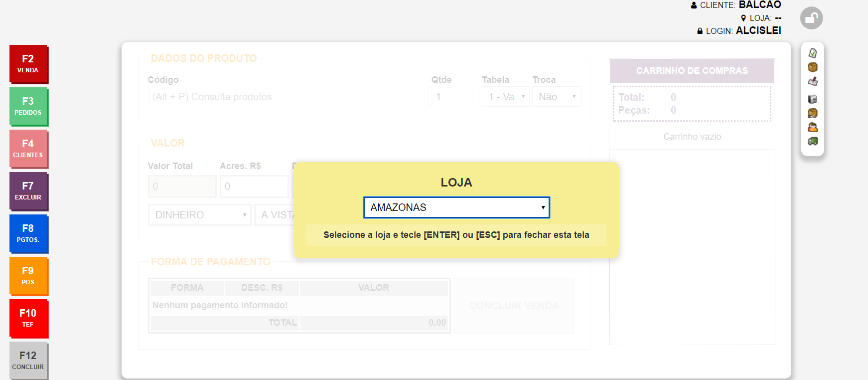Open the Tabela dropdown showing 1 - Va
868x380 pixels.
[x=505, y=97]
